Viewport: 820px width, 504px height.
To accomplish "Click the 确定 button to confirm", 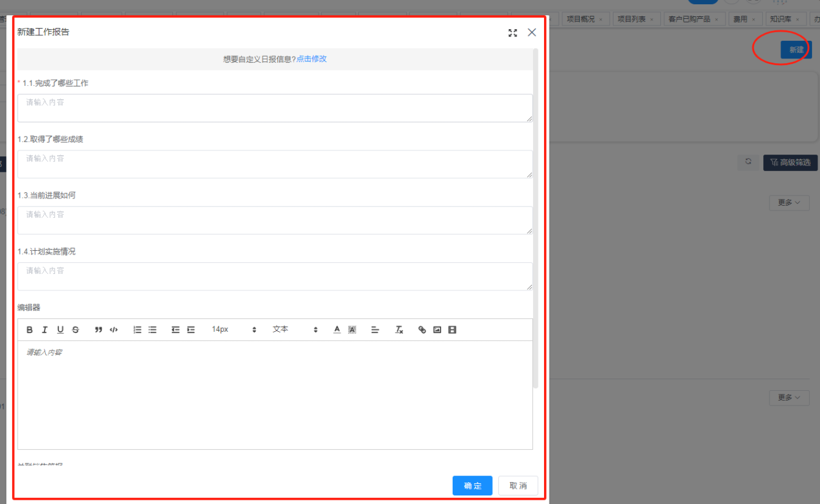I will (472, 486).
